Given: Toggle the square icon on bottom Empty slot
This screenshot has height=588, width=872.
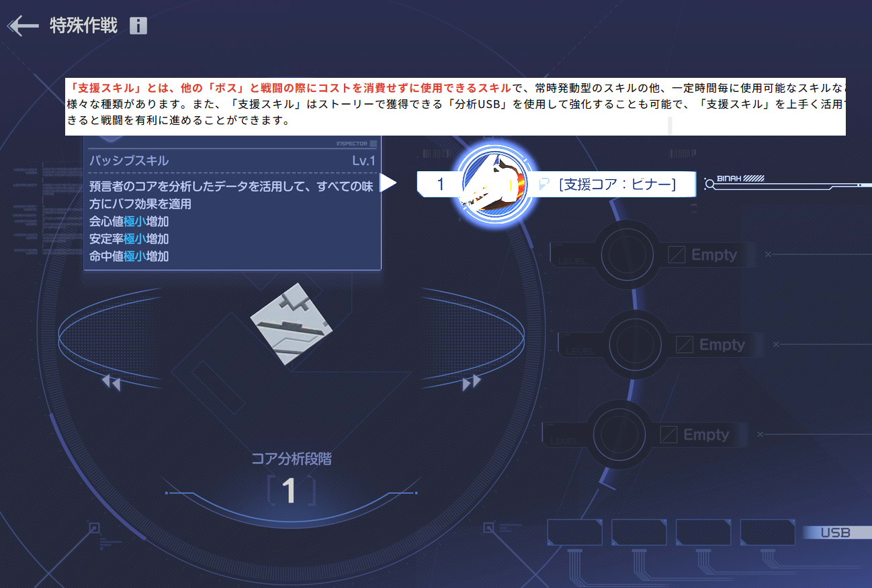Looking at the screenshot, I should [x=668, y=435].
